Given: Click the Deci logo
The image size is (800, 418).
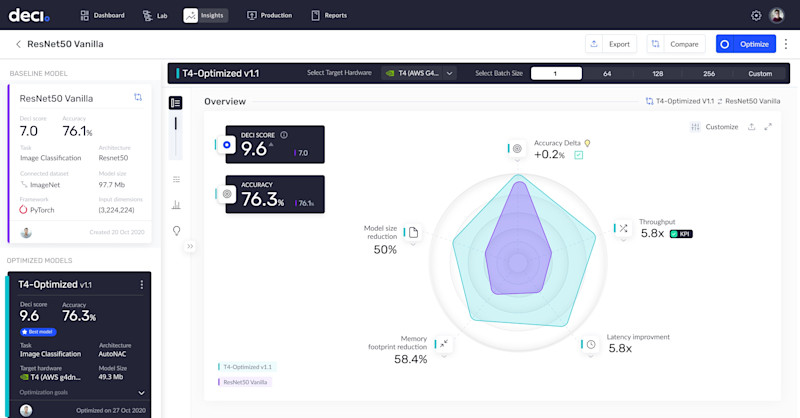Looking at the screenshot, I should 29,15.
